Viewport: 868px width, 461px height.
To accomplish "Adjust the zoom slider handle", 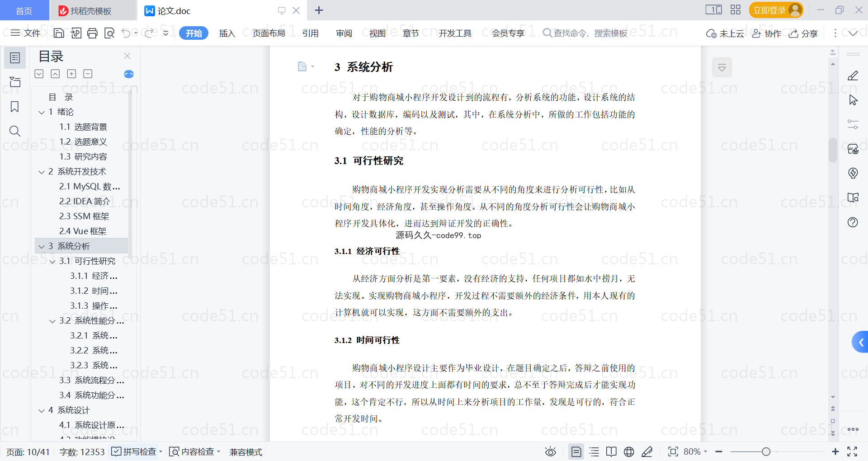I will click(x=766, y=452).
